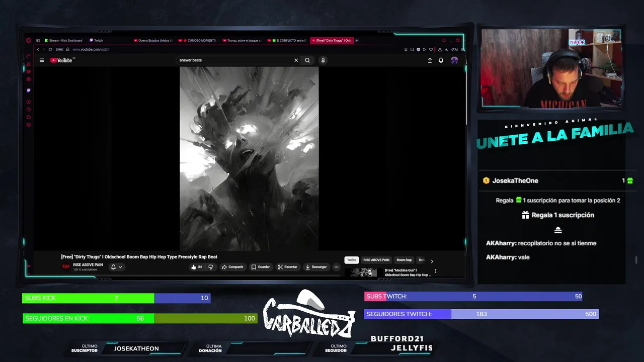Click JosekaTheOne in the gift leaderboard

[515, 180]
